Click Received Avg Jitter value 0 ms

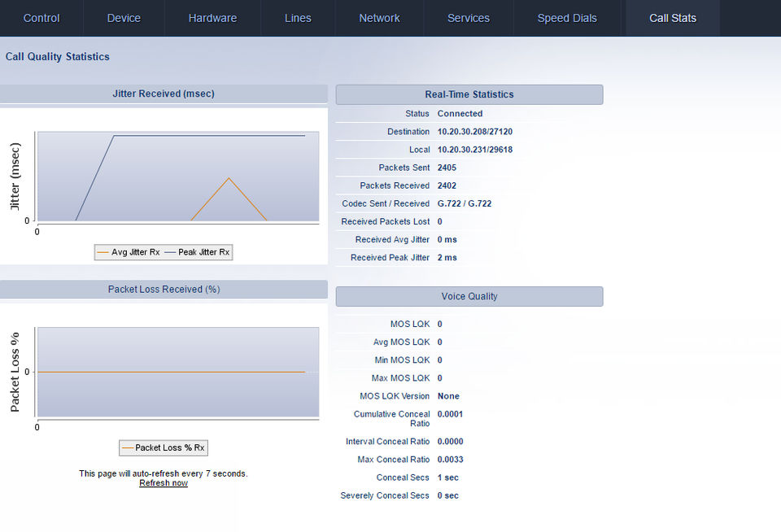point(447,240)
